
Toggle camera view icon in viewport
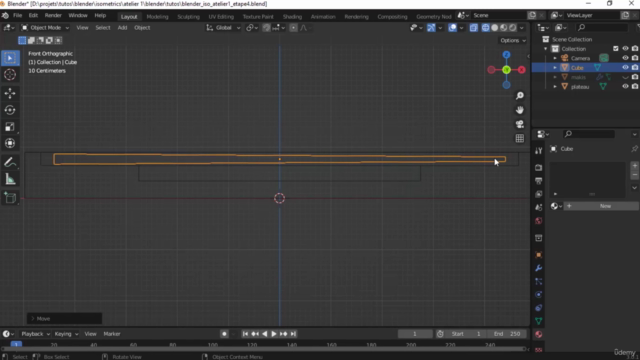click(x=520, y=124)
